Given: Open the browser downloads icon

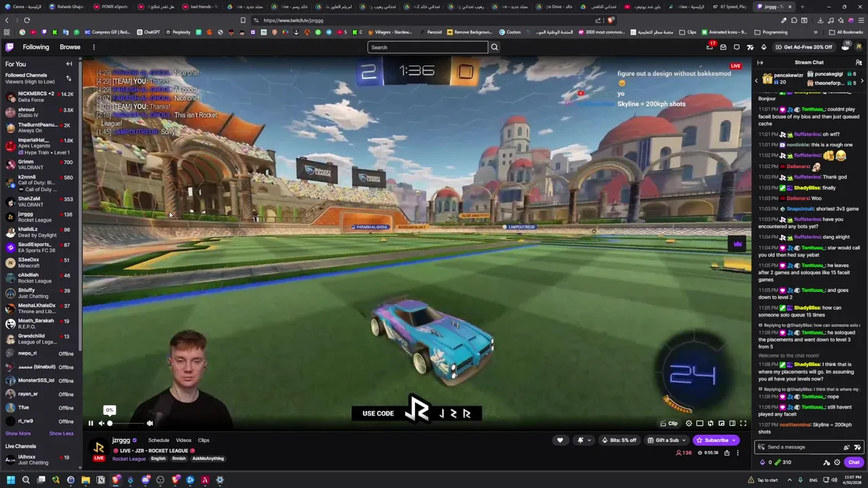Looking at the screenshot, I should (x=821, y=20).
